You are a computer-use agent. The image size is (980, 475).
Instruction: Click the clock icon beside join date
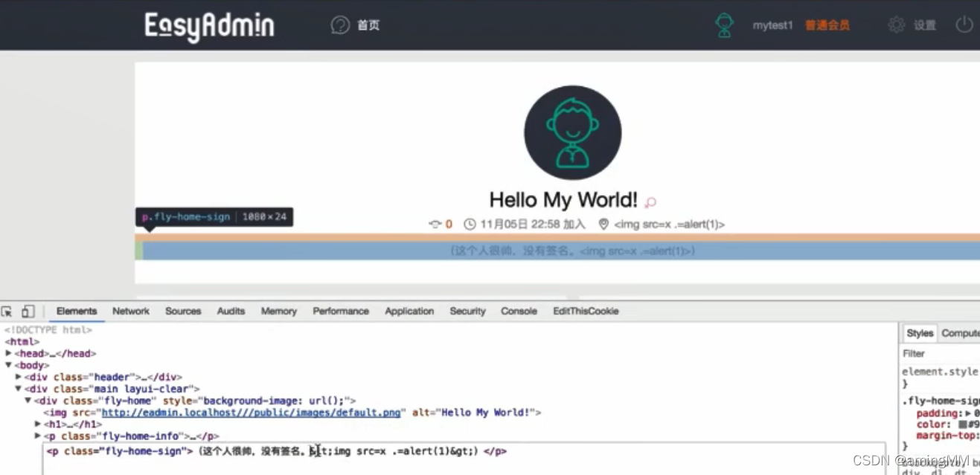coord(470,224)
